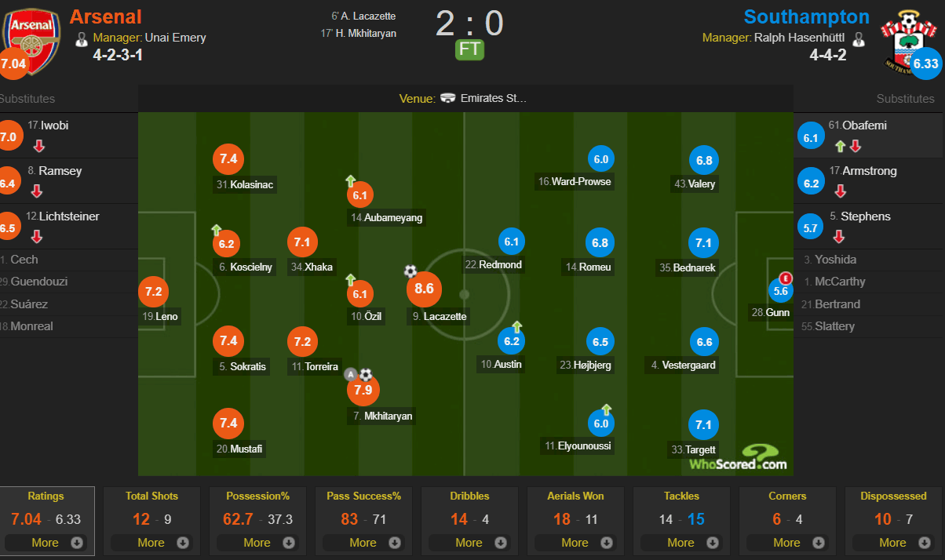945x560 pixels.
Task: Click the stadium icon next to Venue
Action: [x=448, y=98]
